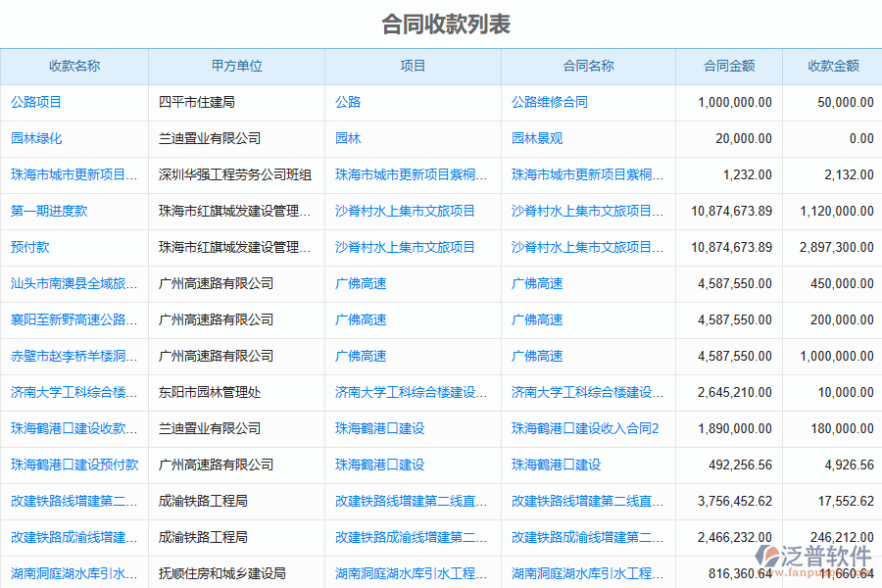The width and height of the screenshot is (882, 588).
Task: Select the 1,000,000.00 contract amount cell
Action: coord(735,102)
